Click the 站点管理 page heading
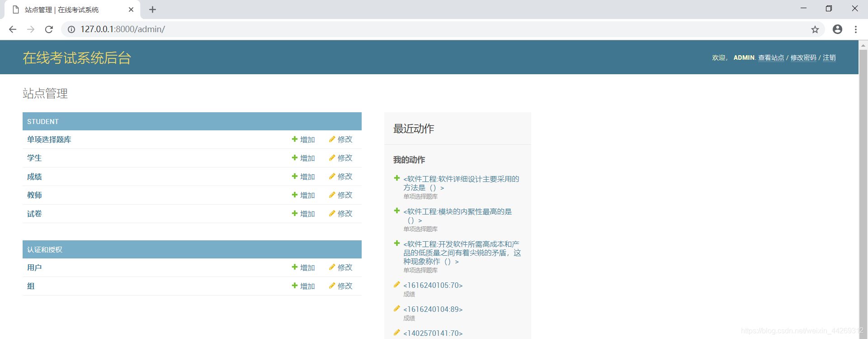Screen dimensions: 868x339 [45, 93]
